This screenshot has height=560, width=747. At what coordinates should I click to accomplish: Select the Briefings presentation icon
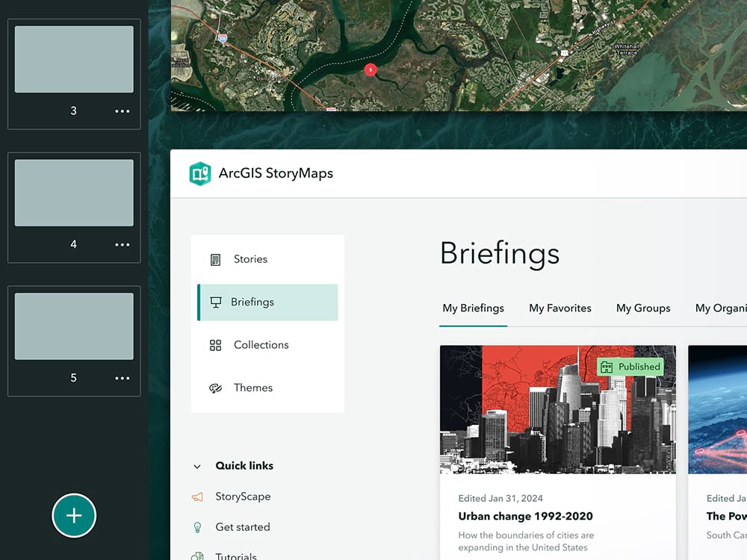216,302
